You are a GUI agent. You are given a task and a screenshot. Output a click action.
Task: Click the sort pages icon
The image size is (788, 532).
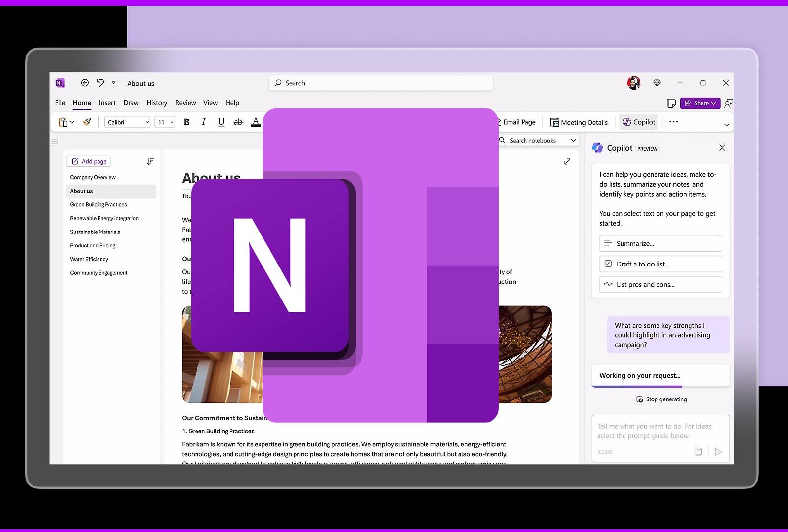tap(150, 161)
